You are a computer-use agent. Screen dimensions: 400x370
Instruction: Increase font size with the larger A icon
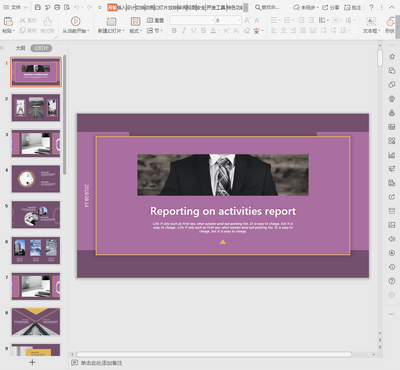[x=247, y=20]
